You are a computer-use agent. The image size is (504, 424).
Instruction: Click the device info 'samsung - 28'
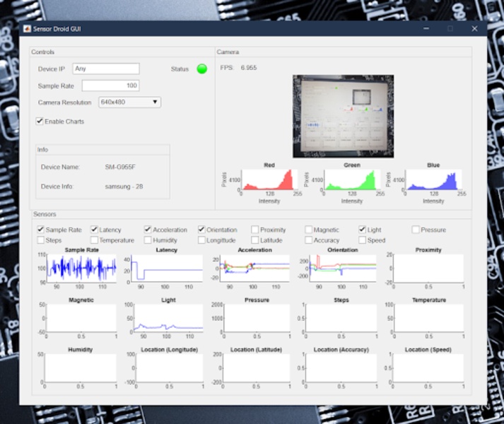point(124,187)
